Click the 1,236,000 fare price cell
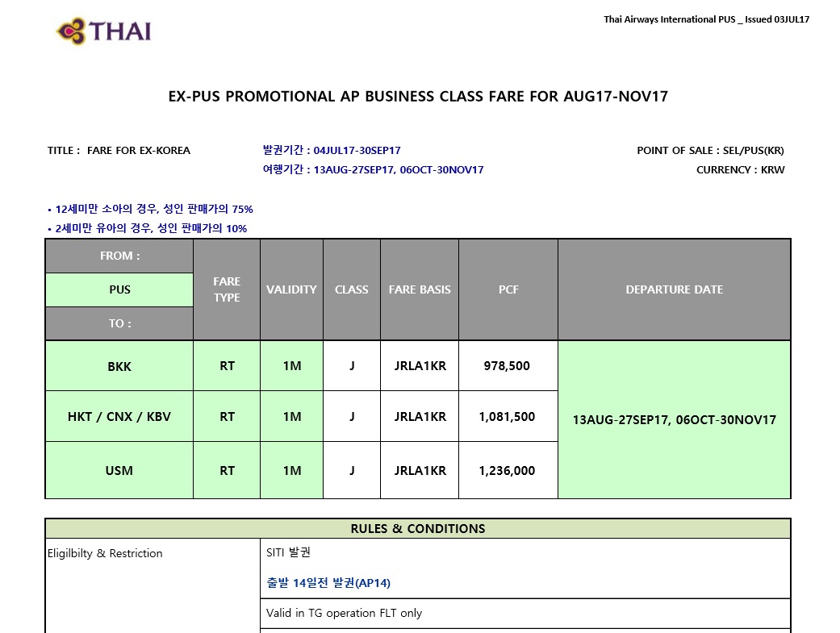 507,470
